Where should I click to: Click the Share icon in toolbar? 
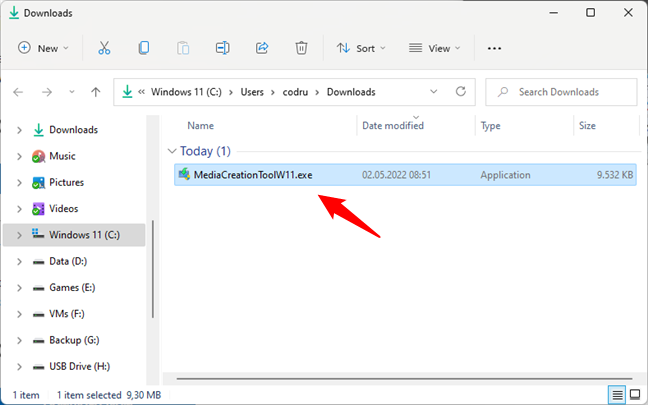pos(262,48)
